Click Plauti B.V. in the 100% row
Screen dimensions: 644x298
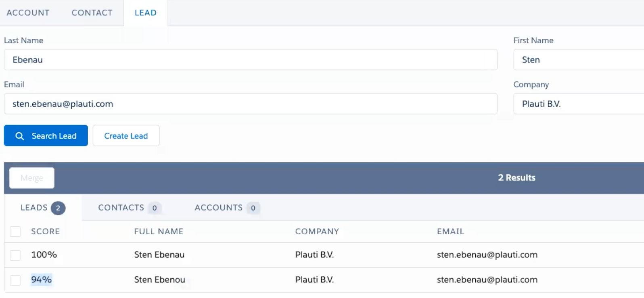pos(315,254)
